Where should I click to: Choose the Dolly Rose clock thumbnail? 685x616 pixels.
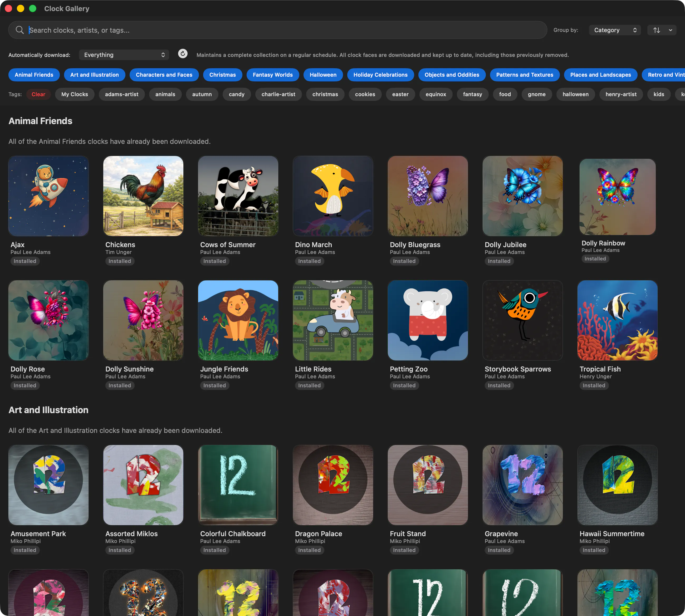pos(48,320)
